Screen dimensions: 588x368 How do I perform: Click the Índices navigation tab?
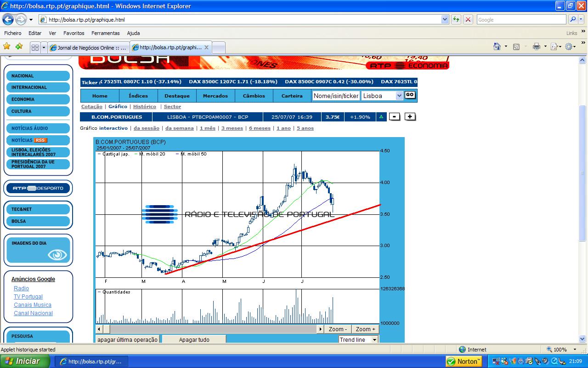coord(138,96)
